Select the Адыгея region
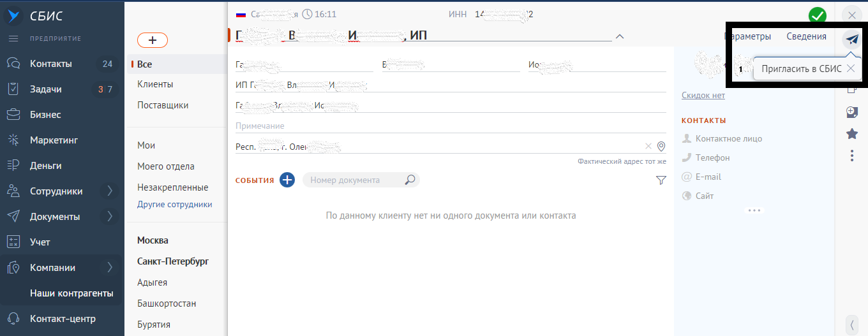Screen dimensions: 868x336 click(153, 282)
